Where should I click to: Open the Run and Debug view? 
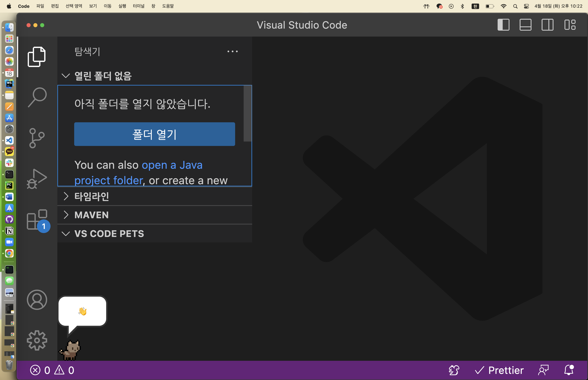(x=37, y=179)
